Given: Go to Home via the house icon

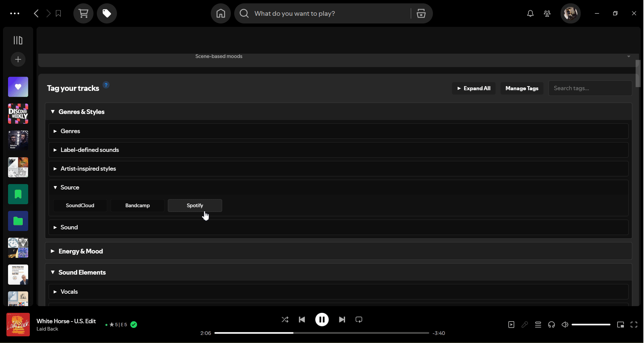Looking at the screenshot, I should 221,13.
